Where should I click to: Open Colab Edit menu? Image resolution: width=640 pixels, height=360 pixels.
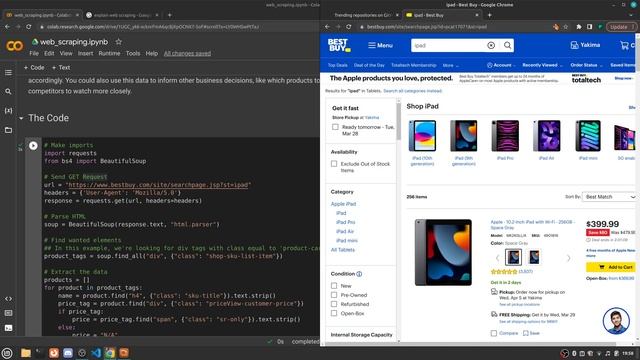click(x=49, y=53)
